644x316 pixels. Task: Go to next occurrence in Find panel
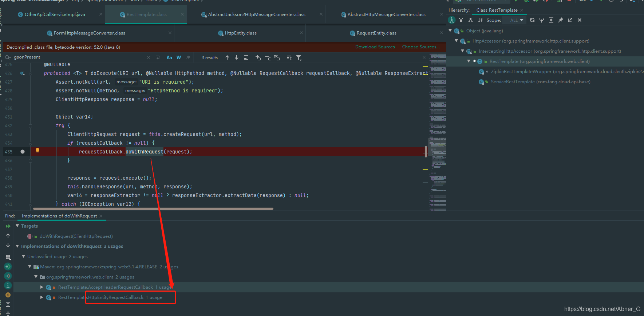8,245
